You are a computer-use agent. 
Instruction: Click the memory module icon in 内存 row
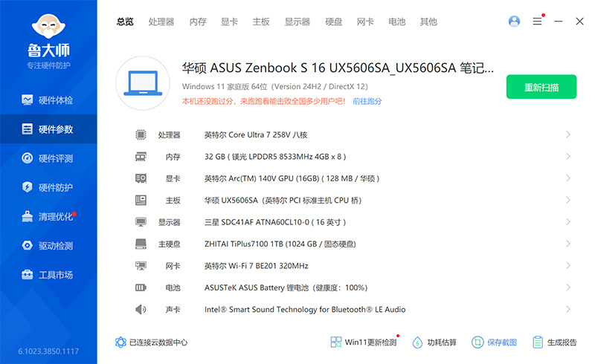point(141,157)
